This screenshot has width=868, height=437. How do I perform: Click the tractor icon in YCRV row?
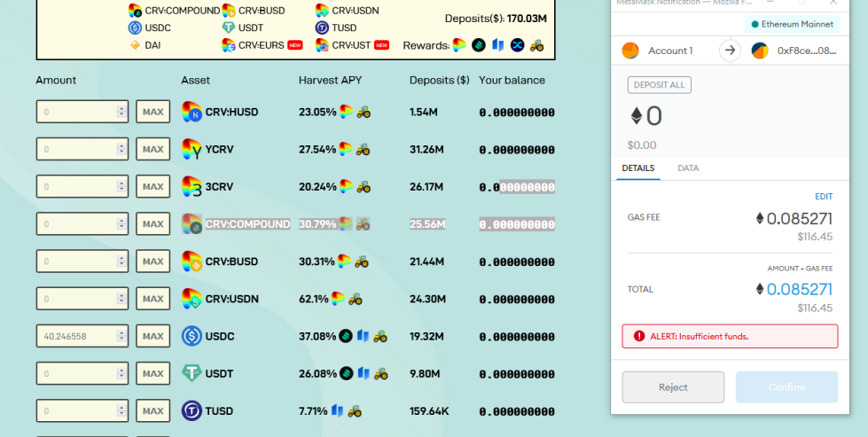364,149
